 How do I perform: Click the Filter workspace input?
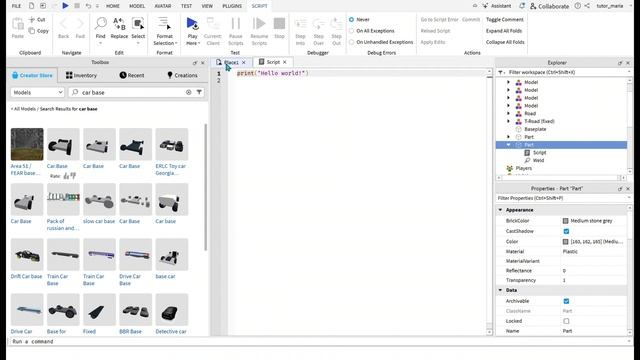565,72
